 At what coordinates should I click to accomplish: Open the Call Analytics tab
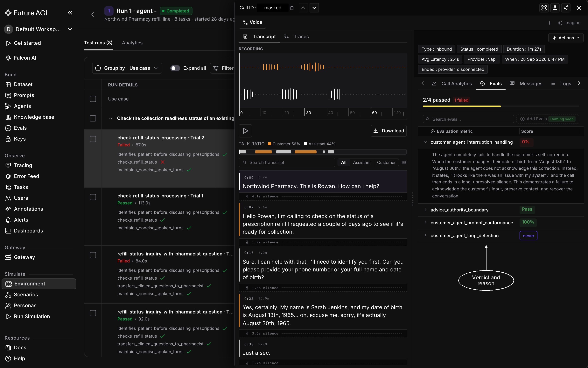451,84
